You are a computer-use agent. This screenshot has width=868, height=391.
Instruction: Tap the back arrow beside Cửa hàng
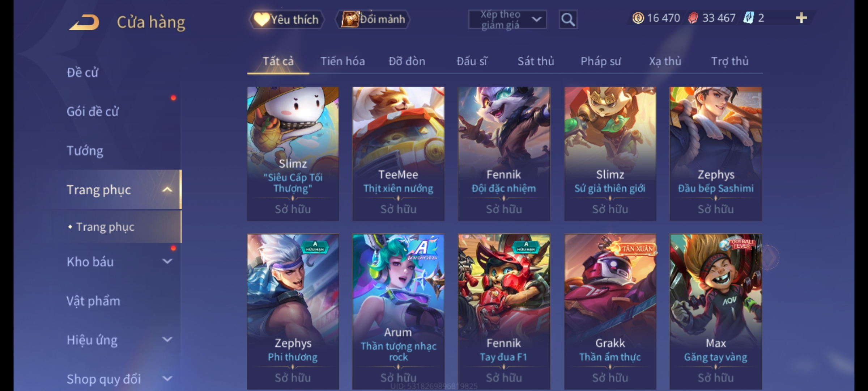pos(84,22)
